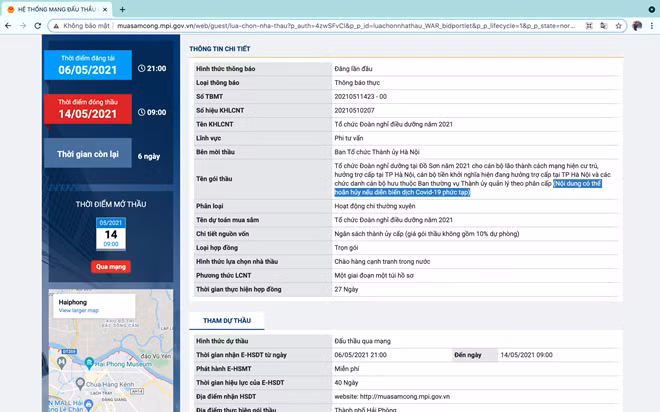Click the Phát hành E-HSMT value Miễn phí

(x=347, y=369)
